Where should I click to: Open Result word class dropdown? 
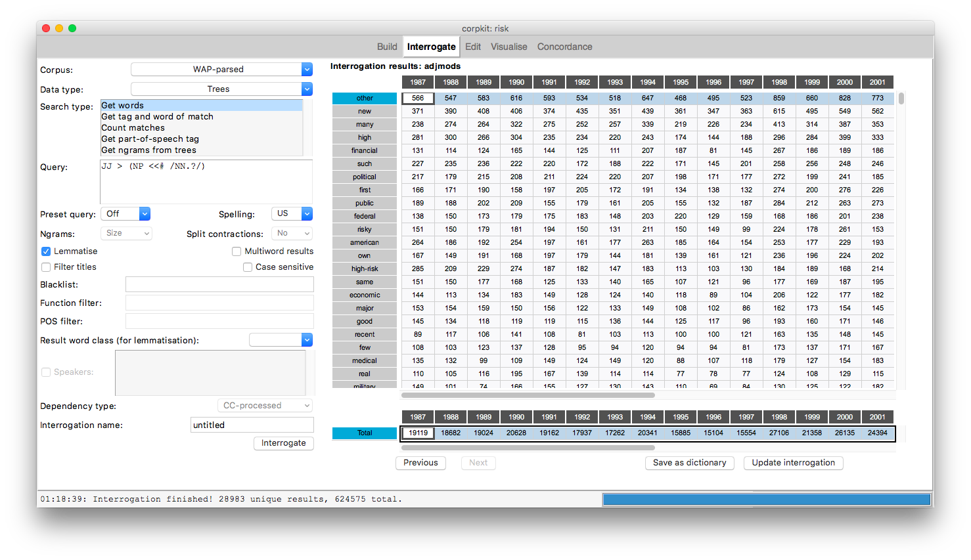click(281, 339)
